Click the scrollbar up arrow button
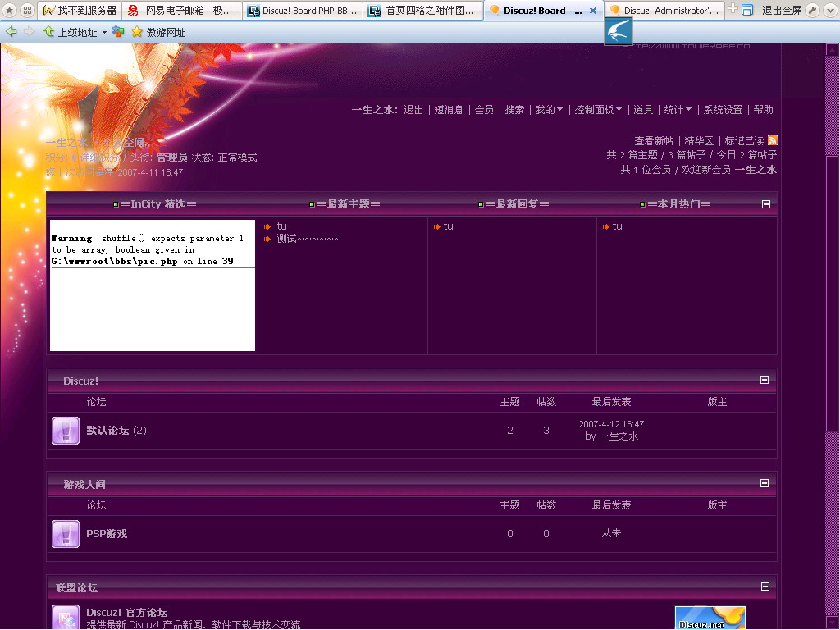 pyautogui.click(x=832, y=50)
